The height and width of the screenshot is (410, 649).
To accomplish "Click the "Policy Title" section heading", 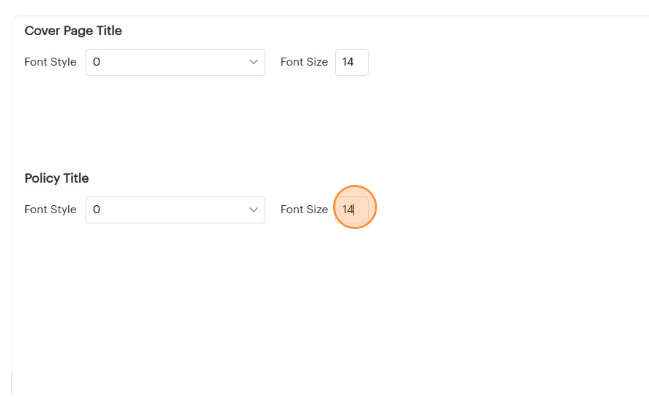I will click(56, 178).
